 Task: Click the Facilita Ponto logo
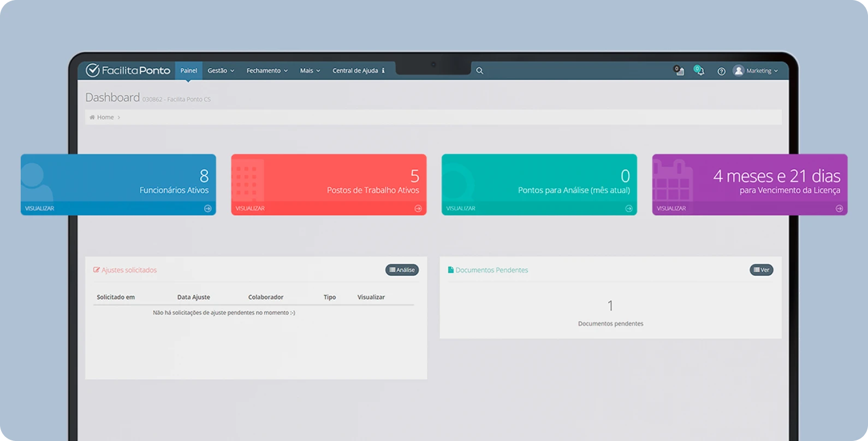point(128,70)
